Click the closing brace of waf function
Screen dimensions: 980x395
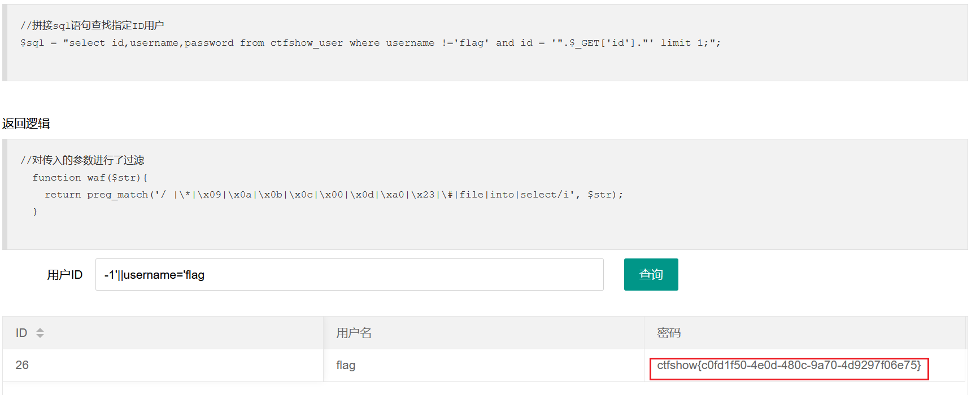35,212
